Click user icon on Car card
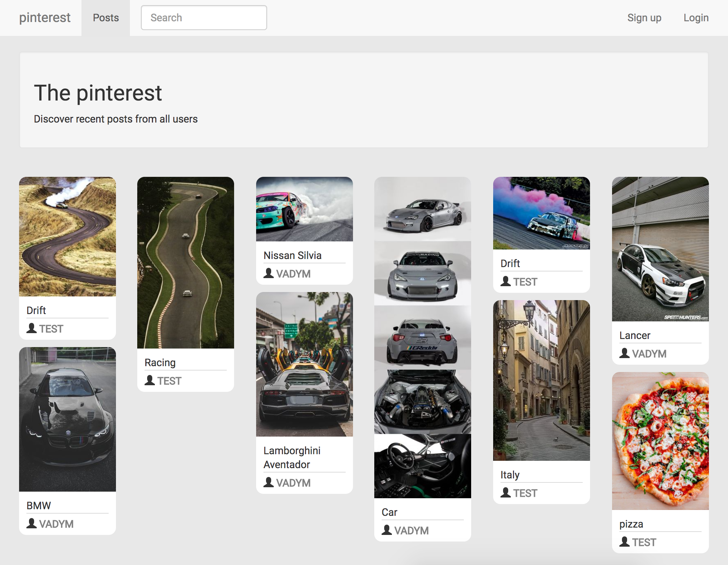The height and width of the screenshot is (565, 728). [x=387, y=530]
